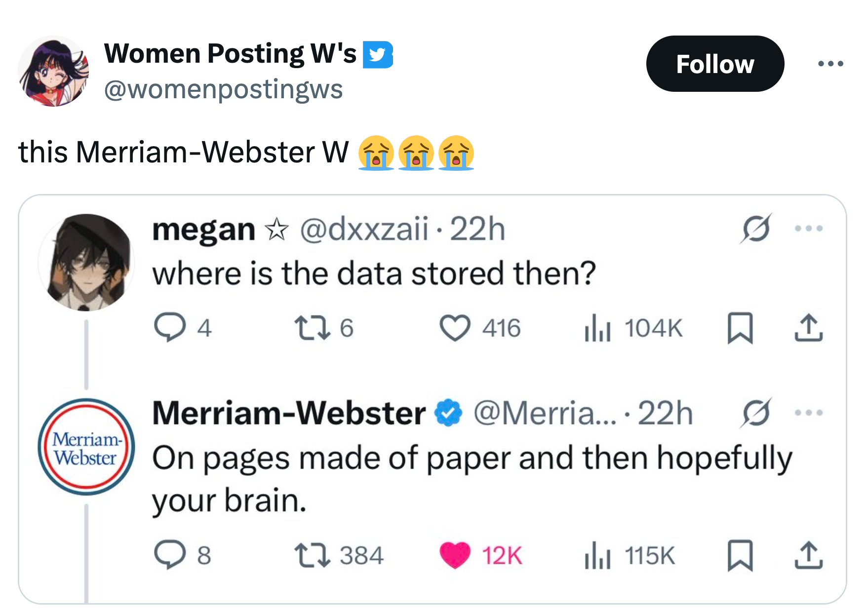Screen dimensions: 868x612
Task: Click the Grok icon on megan's tweet
Action: (x=755, y=229)
